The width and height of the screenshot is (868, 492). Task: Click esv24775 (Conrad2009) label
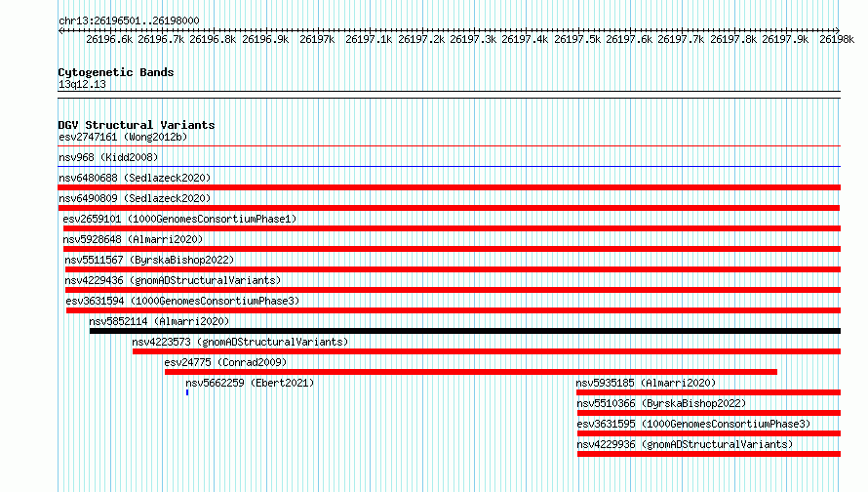tap(225, 362)
